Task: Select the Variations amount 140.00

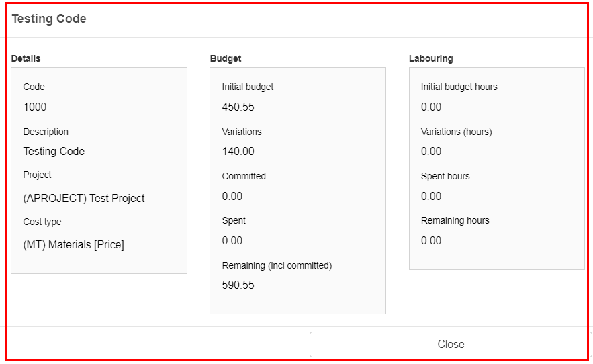Action: coord(238,151)
